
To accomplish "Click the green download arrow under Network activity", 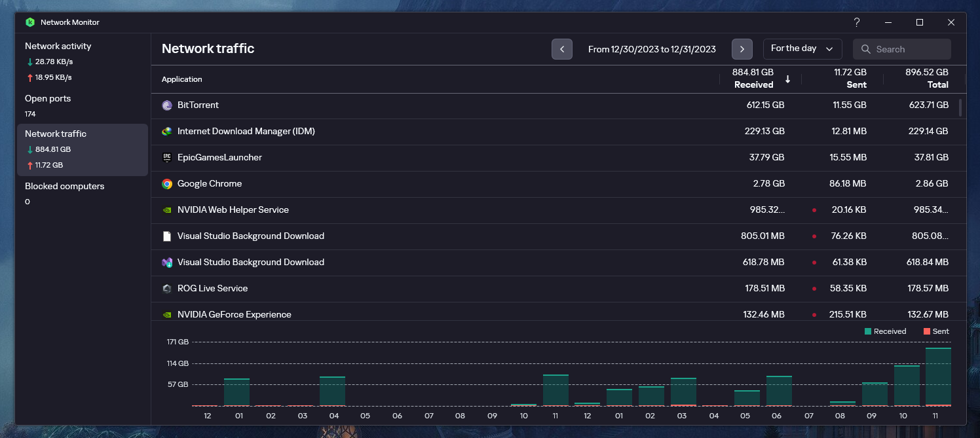I will (29, 62).
